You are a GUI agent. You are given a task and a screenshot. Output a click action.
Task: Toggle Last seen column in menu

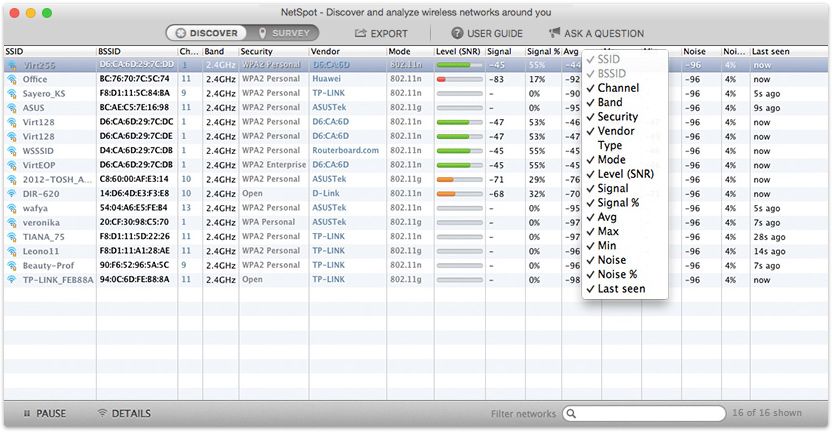tap(625, 289)
